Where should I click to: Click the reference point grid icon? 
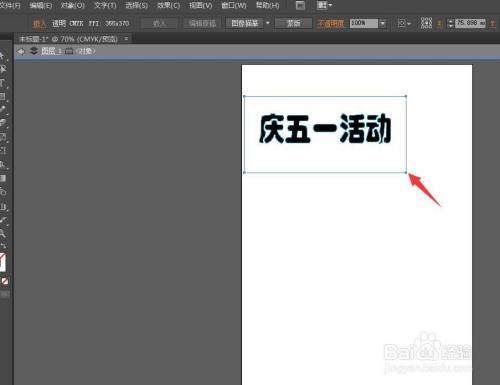(x=426, y=23)
